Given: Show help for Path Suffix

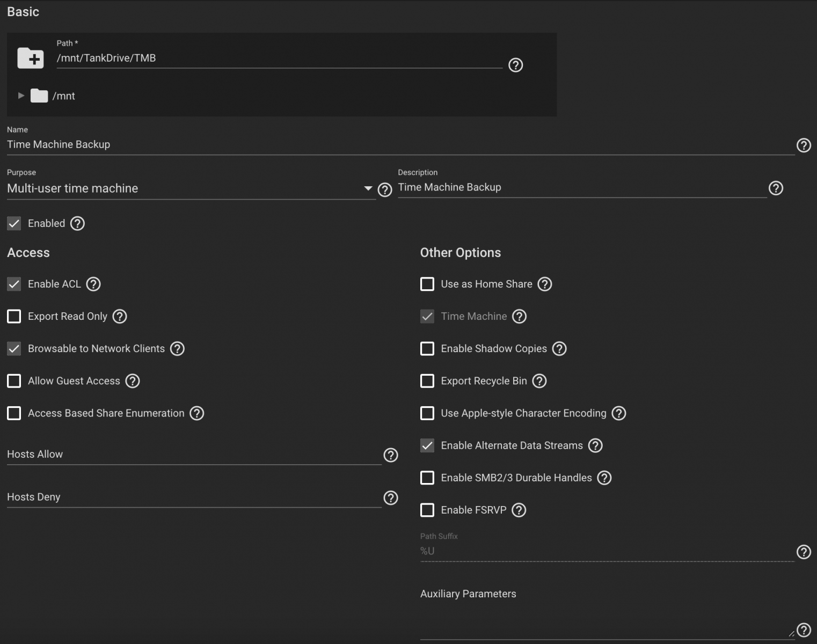Looking at the screenshot, I should click(x=804, y=552).
